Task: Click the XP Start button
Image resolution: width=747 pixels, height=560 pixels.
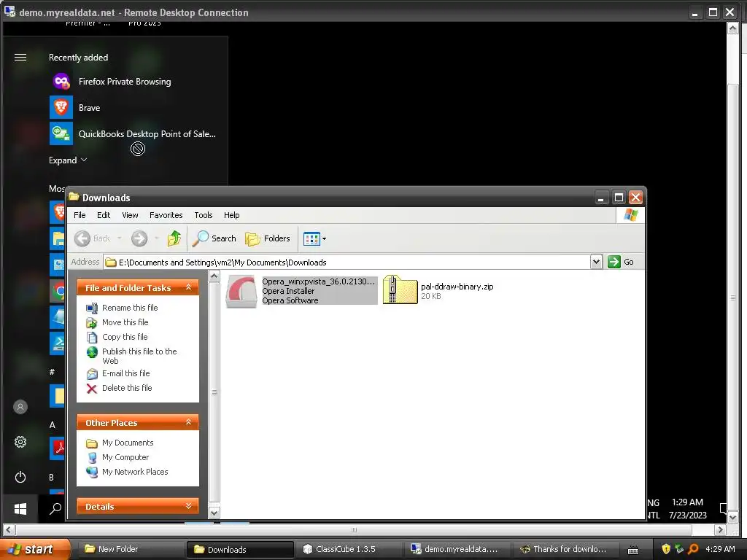Action: click(x=35, y=549)
